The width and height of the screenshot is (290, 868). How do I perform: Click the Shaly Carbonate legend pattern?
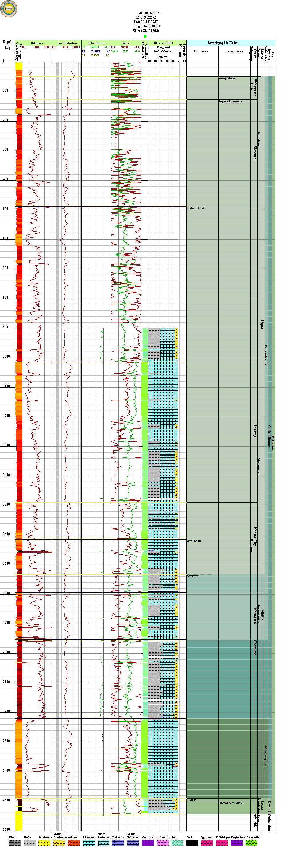104,843
